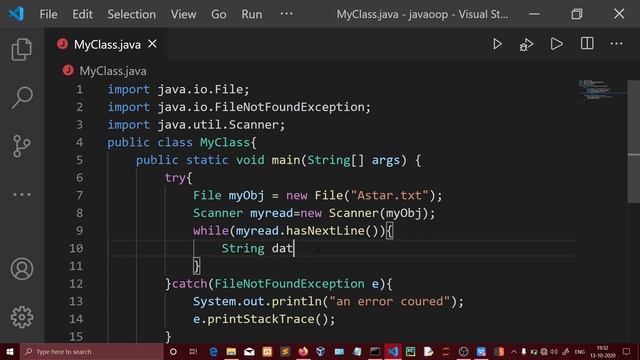
Task: Open the Manage gear icon
Action: click(x=22, y=317)
